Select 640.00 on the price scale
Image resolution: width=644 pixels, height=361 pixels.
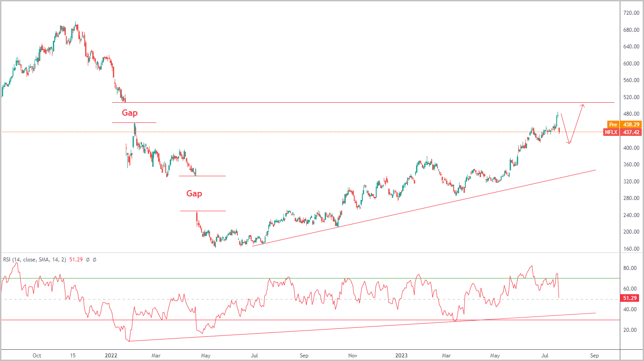pyautogui.click(x=631, y=47)
